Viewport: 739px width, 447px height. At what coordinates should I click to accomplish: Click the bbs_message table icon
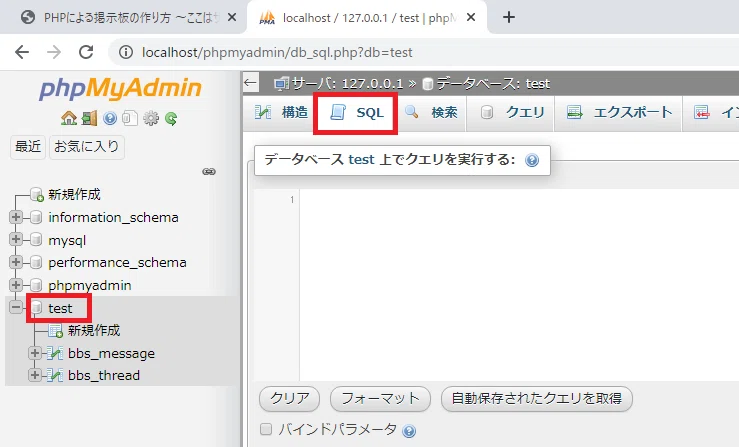point(55,353)
